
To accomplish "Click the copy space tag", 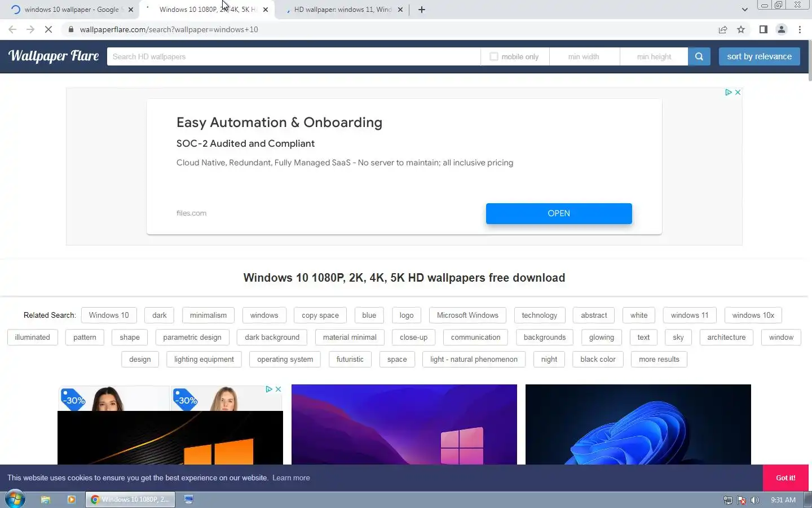I will (320, 315).
